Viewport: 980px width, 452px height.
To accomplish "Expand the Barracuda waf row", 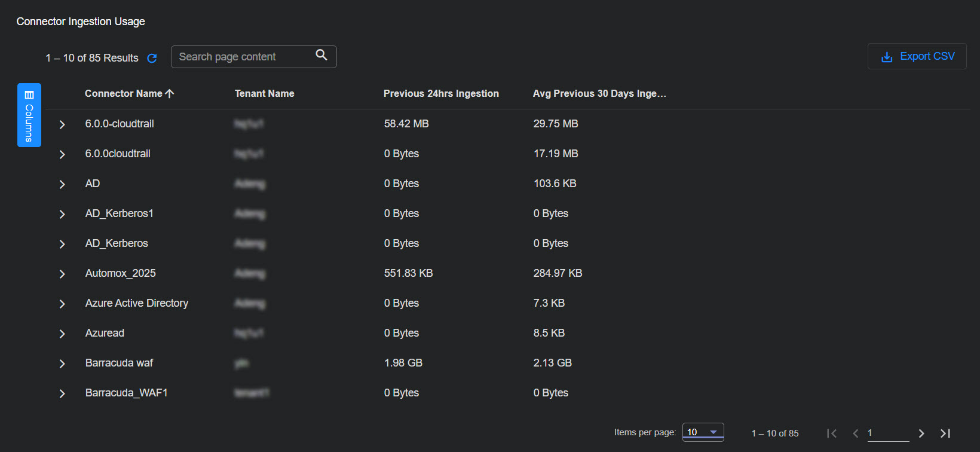I will (x=62, y=364).
